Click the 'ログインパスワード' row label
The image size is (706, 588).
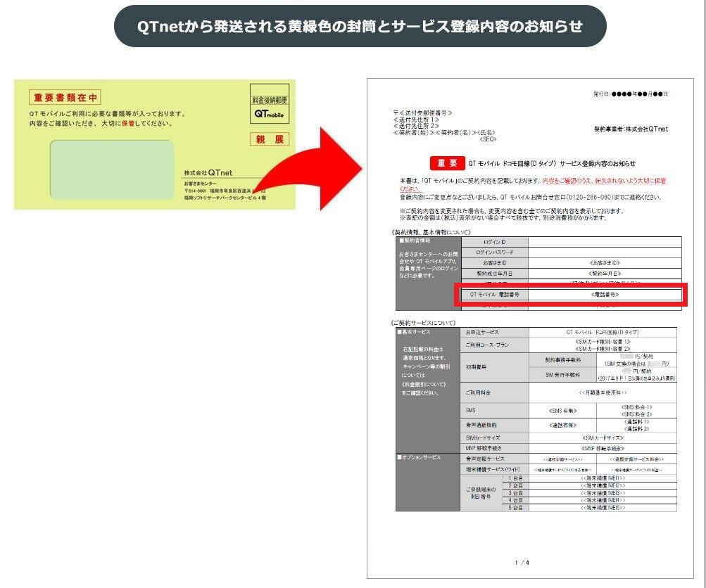click(x=494, y=253)
